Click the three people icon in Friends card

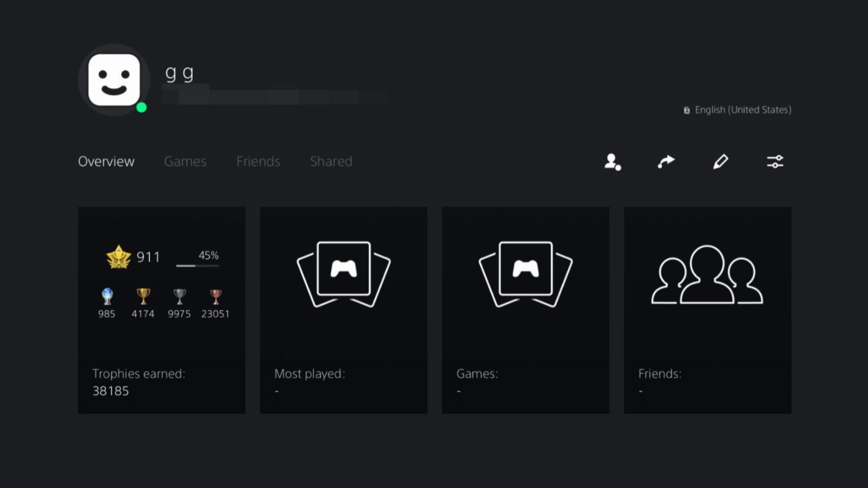click(x=707, y=274)
